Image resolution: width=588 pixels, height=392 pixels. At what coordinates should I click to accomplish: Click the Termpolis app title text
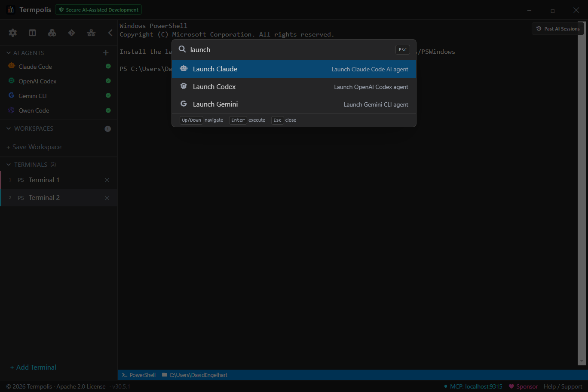[x=35, y=9]
